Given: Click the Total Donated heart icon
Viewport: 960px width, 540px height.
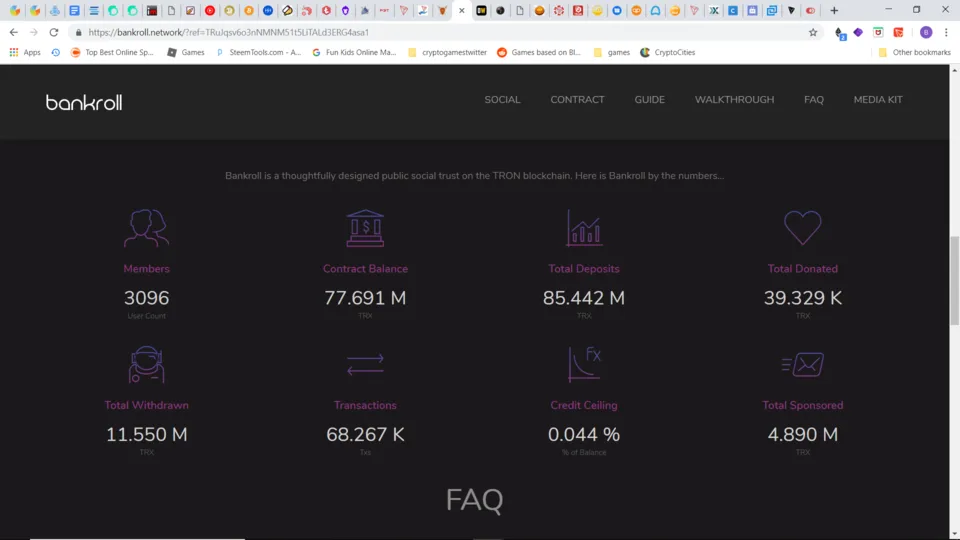Looking at the screenshot, I should coord(803,228).
